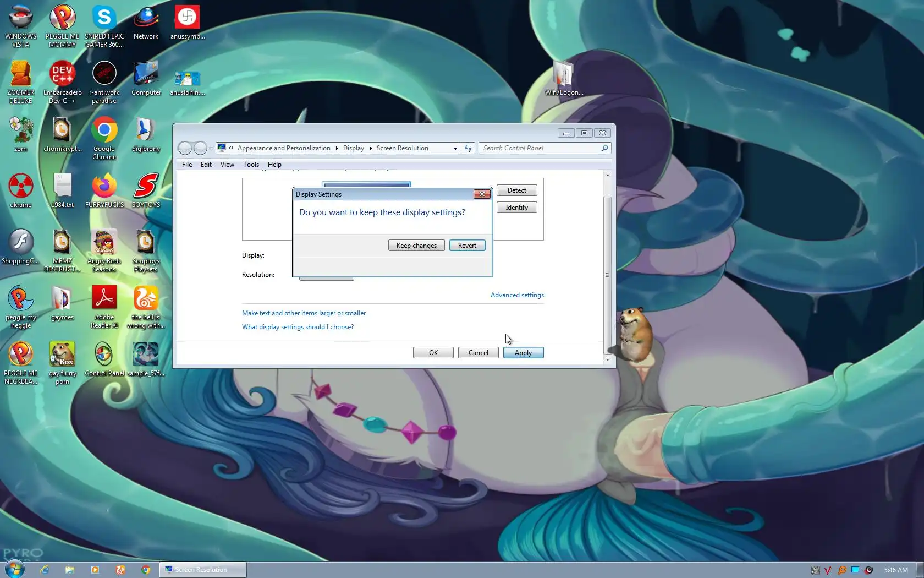Open 'What display settings should I choose?' link
This screenshot has width=924, height=578.
point(298,327)
